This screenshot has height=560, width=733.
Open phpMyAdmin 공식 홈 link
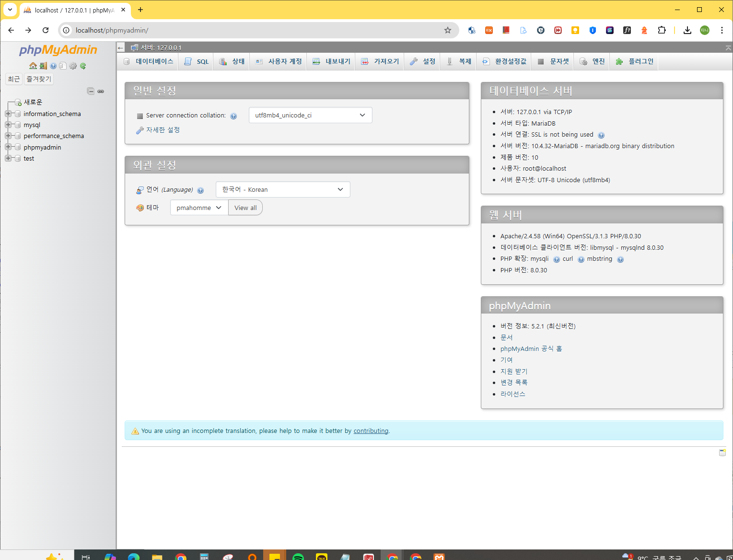pyautogui.click(x=531, y=349)
